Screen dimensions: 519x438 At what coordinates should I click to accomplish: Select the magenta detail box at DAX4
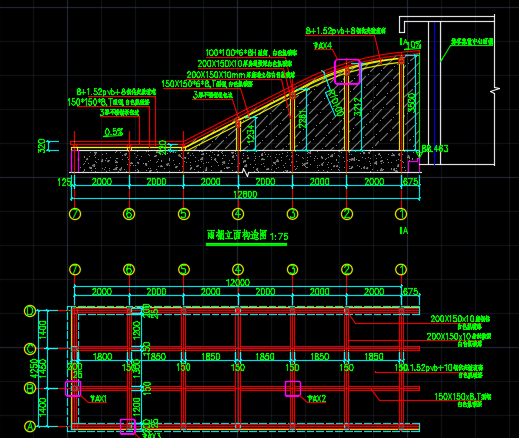pyautogui.click(x=347, y=72)
